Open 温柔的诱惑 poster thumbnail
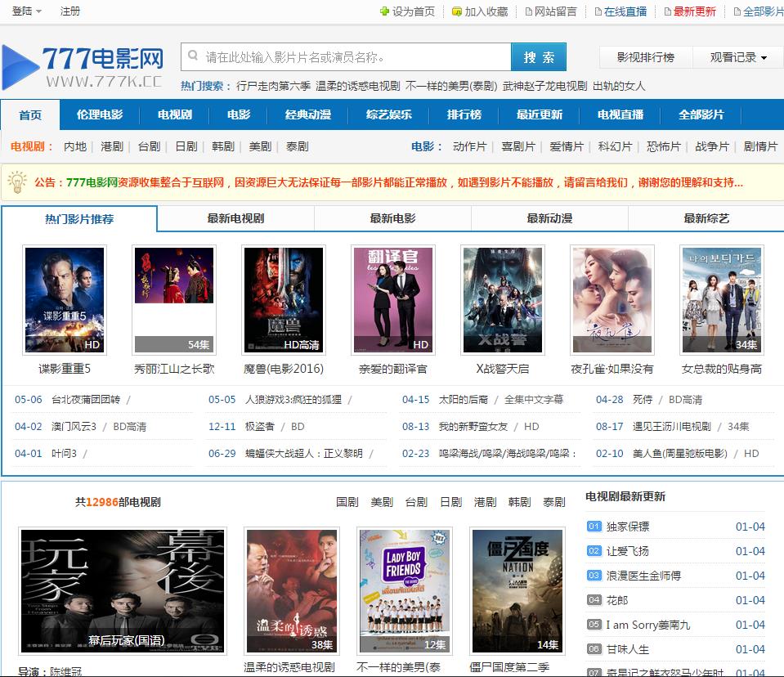784x677 pixels. (292, 591)
